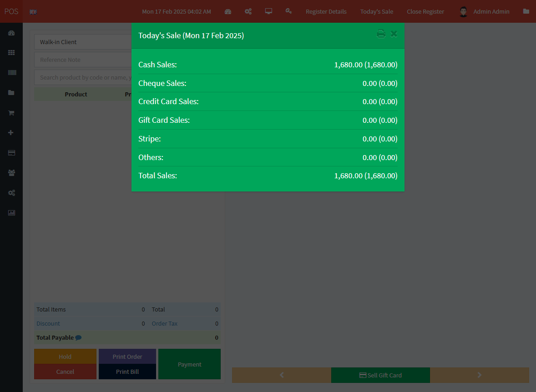This screenshot has height=392, width=536.
Task: Open Register Details from top menu
Action: [326, 11]
